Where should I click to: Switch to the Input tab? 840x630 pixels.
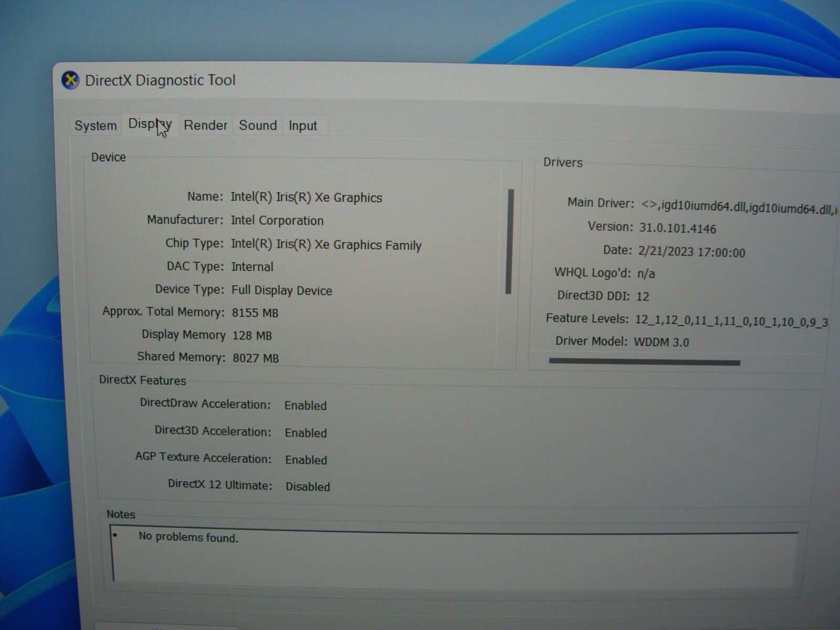(x=303, y=126)
